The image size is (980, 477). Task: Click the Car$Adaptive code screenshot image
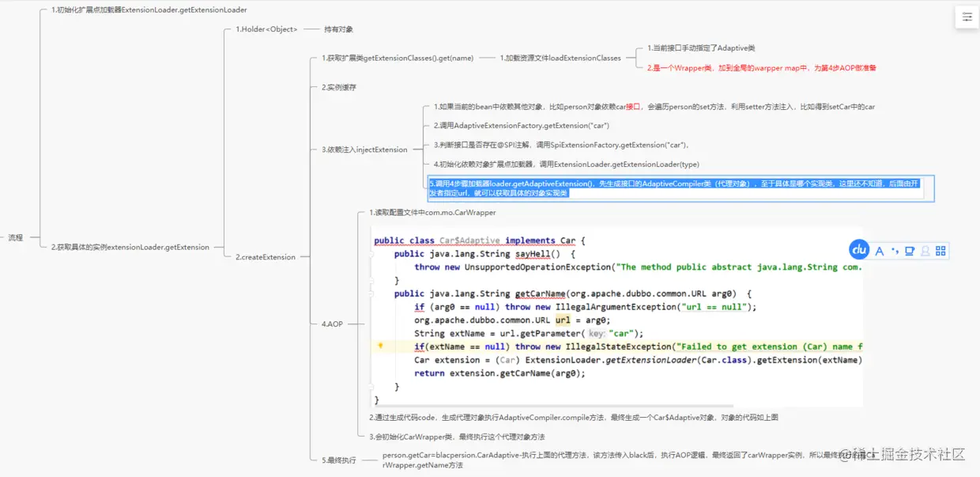point(616,316)
